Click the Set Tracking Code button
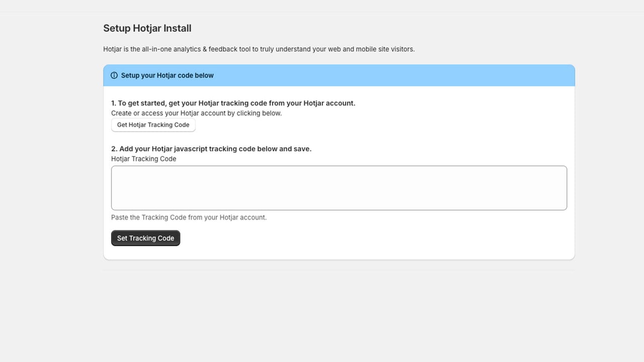 (x=145, y=238)
